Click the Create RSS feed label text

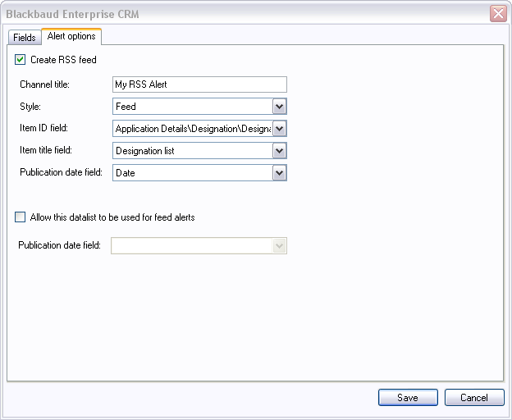click(63, 60)
